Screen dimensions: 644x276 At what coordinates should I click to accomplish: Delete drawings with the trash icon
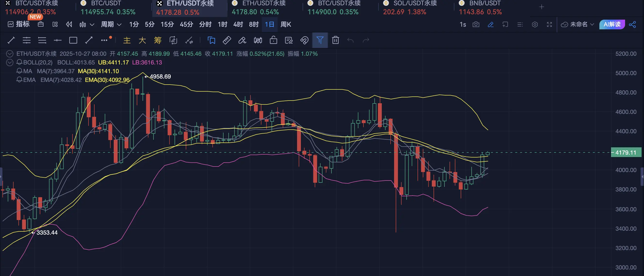click(x=335, y=40)
